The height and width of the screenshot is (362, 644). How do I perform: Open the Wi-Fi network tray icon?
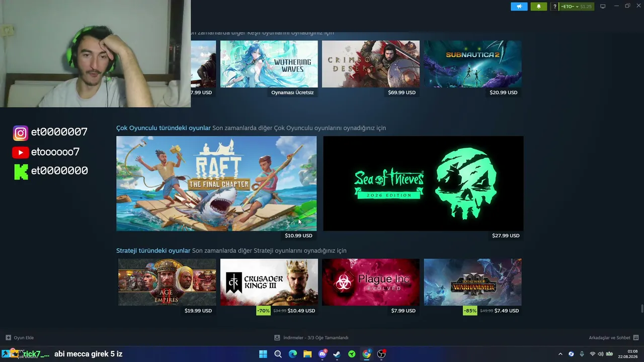592,354
